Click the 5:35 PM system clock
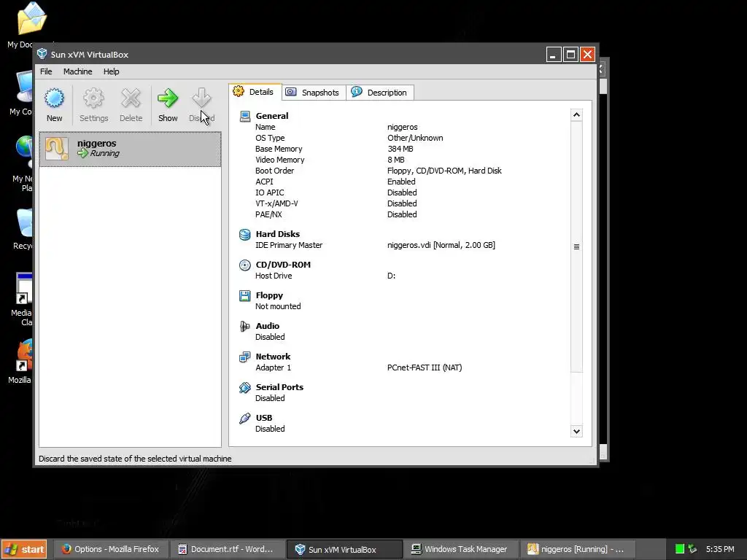 [720, 549]
